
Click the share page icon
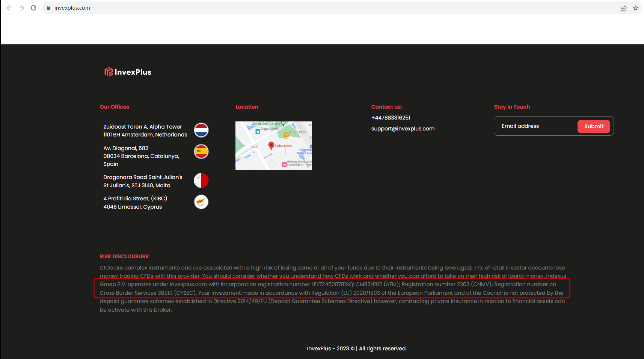point(623,8)
